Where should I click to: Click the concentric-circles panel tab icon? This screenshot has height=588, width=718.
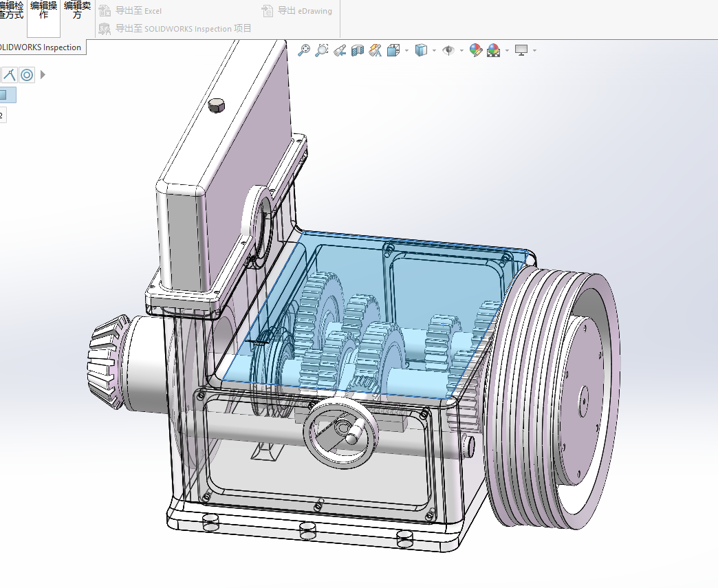(x=27, y=75)
